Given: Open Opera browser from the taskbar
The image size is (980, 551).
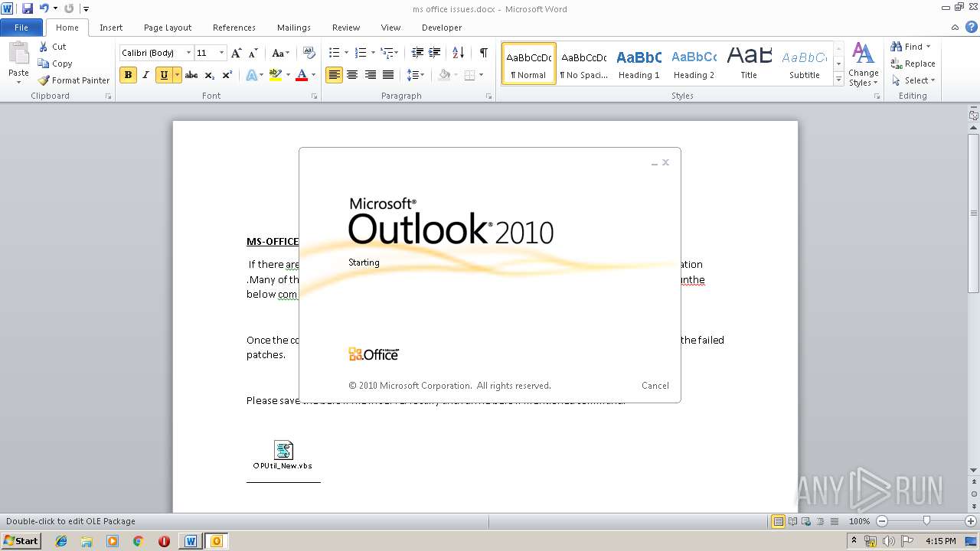Looking at the screenshot, I should pyautogui.click(x=164, y=541).
